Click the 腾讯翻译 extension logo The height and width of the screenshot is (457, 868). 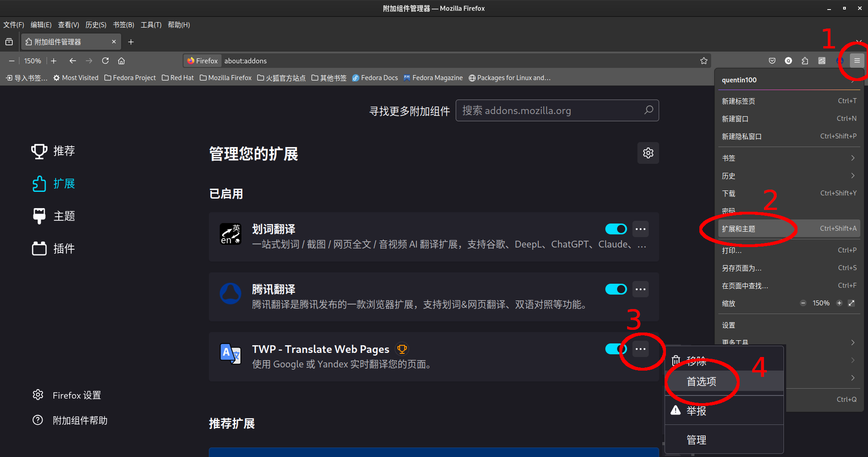point(231,294)
